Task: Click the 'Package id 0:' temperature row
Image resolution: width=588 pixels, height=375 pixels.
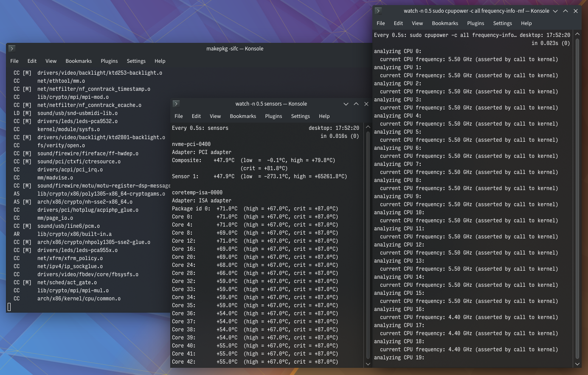Action: click(x=255, y=209)
